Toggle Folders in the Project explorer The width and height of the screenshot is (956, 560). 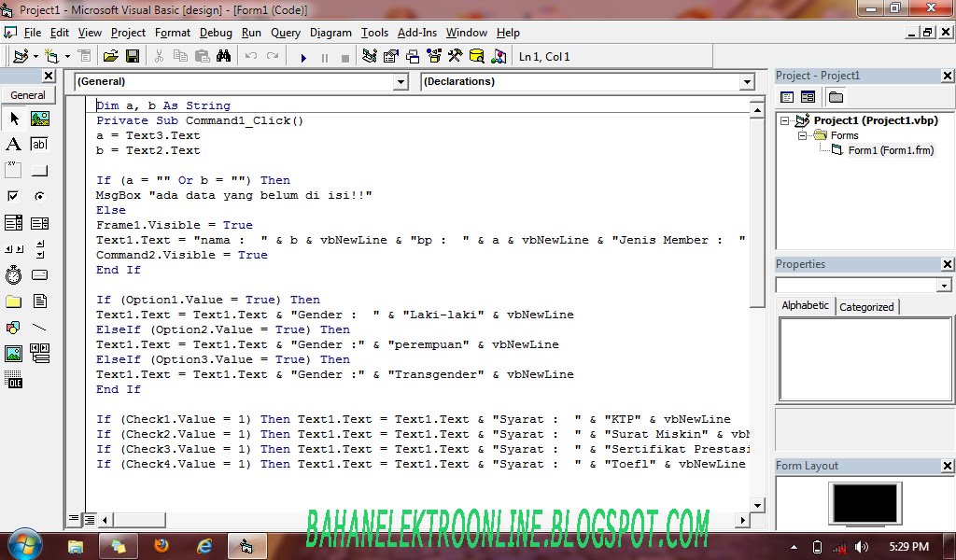[836, 97]
